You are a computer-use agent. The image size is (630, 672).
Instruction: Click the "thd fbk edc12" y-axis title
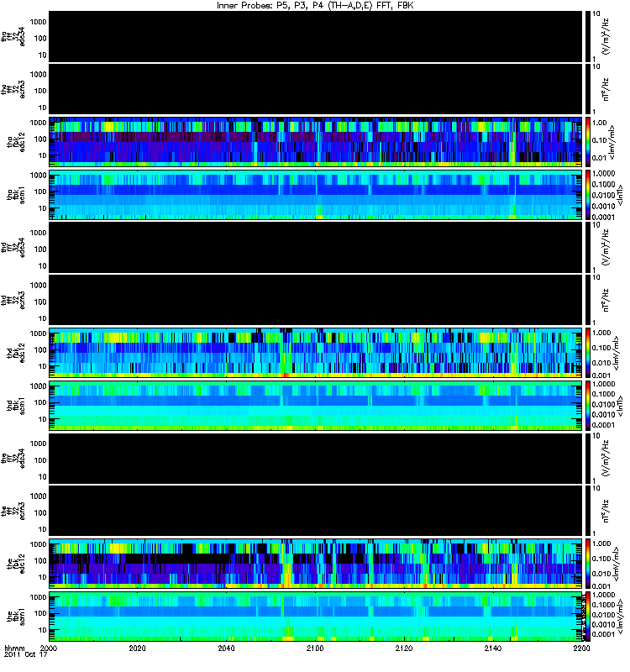pyautogui.click(x=16, y=352)
